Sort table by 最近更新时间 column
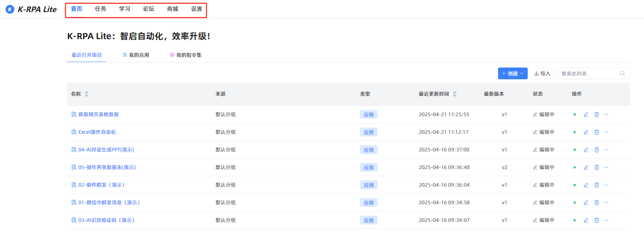 coord(454,94)
